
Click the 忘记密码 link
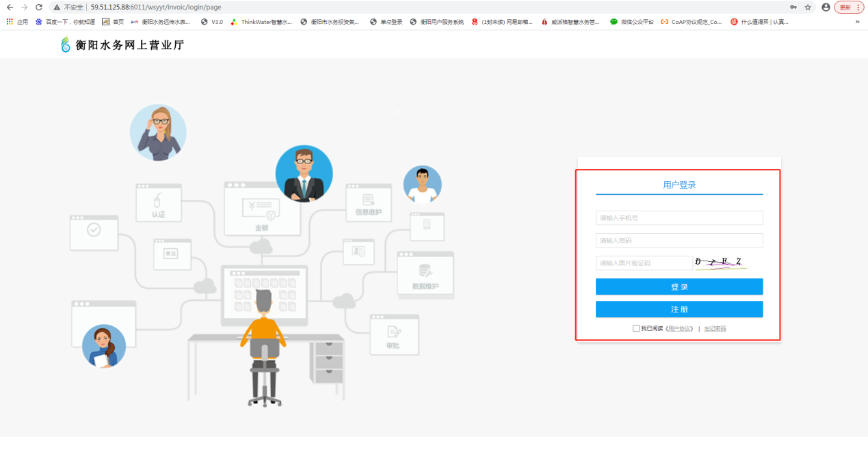point(715,329)
